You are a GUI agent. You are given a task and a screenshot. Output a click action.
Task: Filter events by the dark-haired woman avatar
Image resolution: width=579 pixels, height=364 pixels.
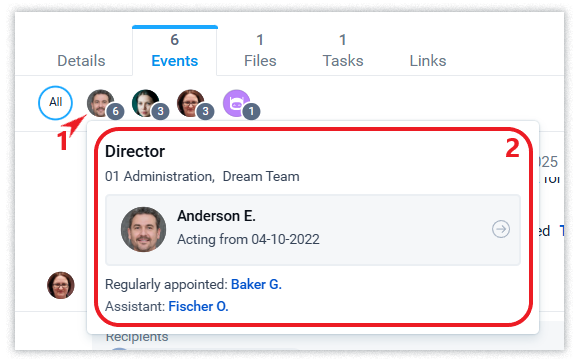pyautogui.click(x=145, y=103)
